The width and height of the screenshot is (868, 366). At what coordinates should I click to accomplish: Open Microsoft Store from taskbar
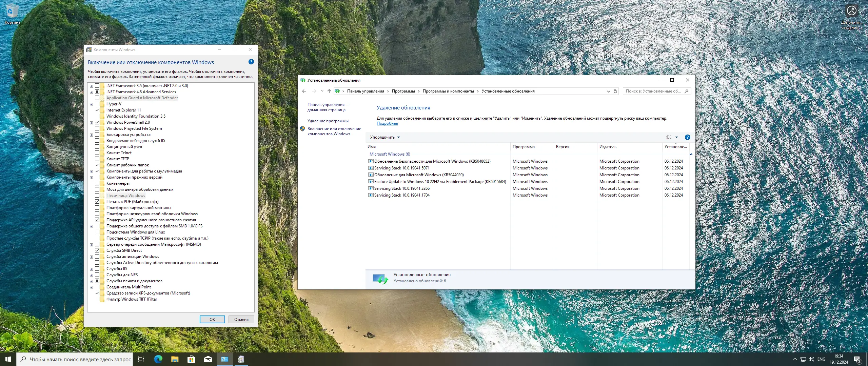[x=191, y=359]
